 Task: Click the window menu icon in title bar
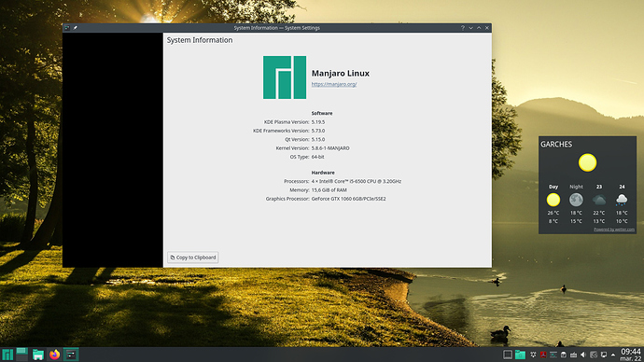[x=67, y=28]
